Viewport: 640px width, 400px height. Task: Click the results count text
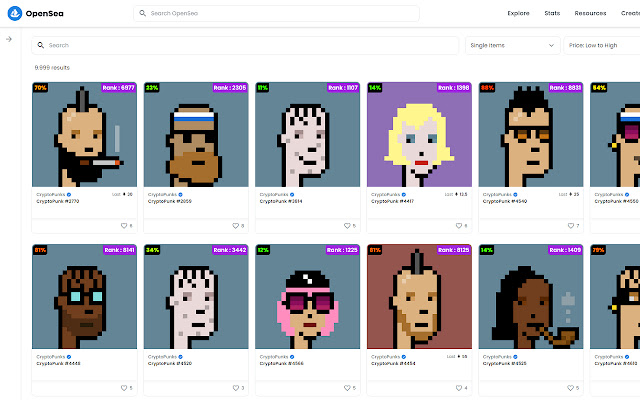point(52,67)
